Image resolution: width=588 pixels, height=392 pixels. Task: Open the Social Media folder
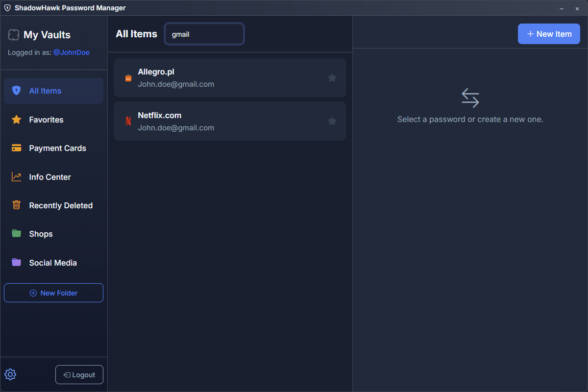pos(53,263)
